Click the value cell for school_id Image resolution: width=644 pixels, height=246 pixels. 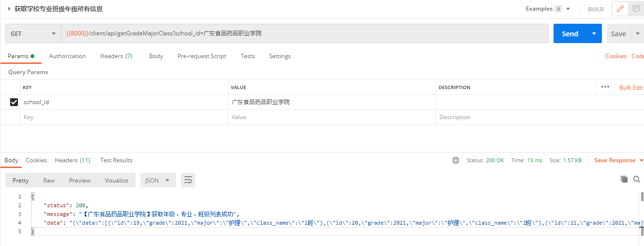[332, 102]
